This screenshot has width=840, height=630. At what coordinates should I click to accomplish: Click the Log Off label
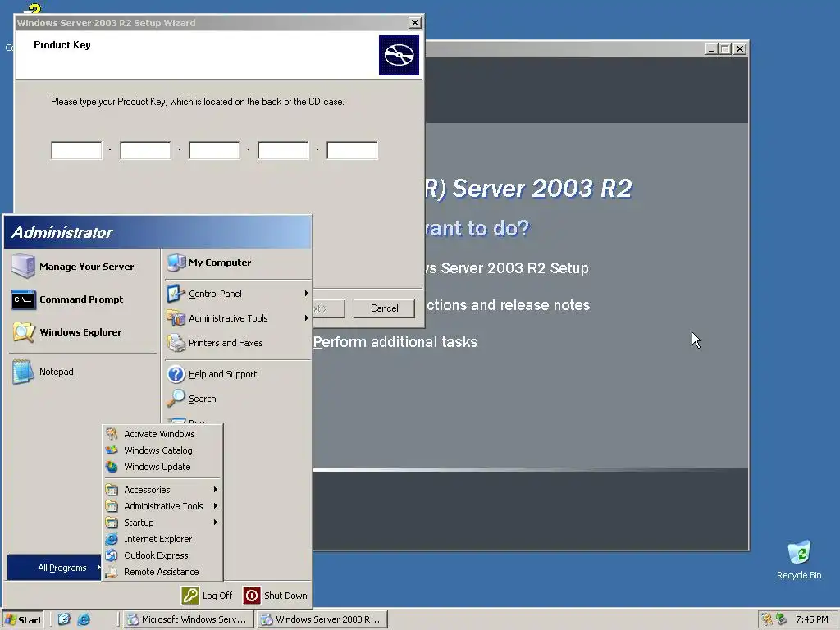coord(217,596)
